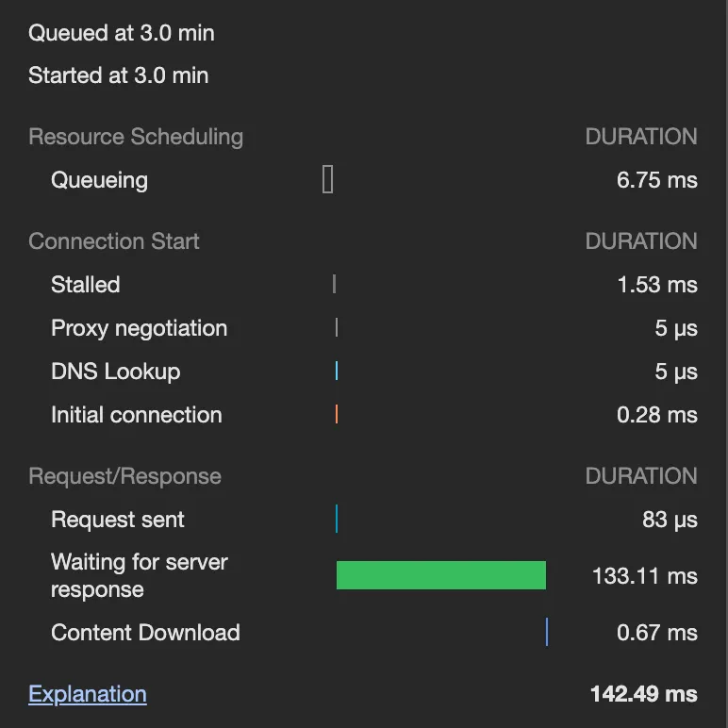The image size is (728, 728).
Task: Click the blue Content Download marker
Action: click(x=546, y=632)
